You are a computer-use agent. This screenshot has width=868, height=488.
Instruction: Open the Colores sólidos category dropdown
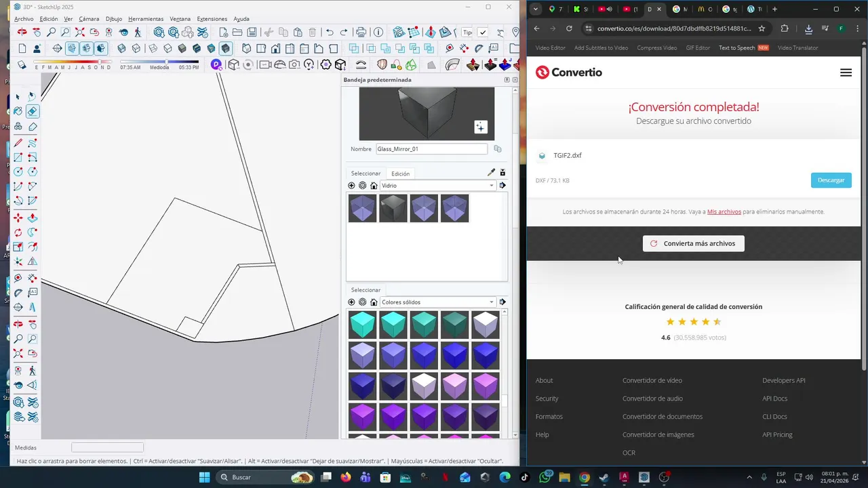pos(437,302)
